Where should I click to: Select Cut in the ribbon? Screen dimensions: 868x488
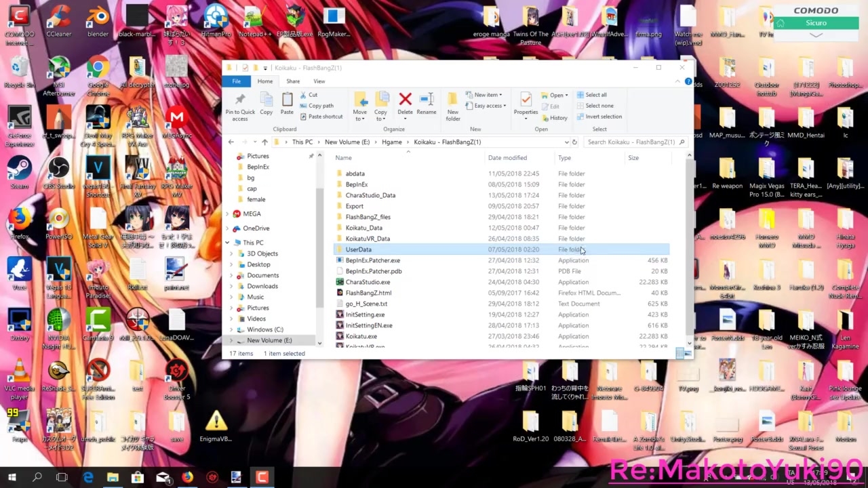point(309,95)
